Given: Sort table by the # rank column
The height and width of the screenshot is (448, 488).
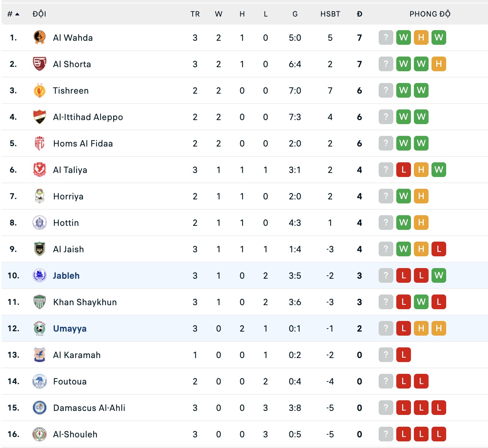Looking at the screenshot, I should click(x=13, y=14).
